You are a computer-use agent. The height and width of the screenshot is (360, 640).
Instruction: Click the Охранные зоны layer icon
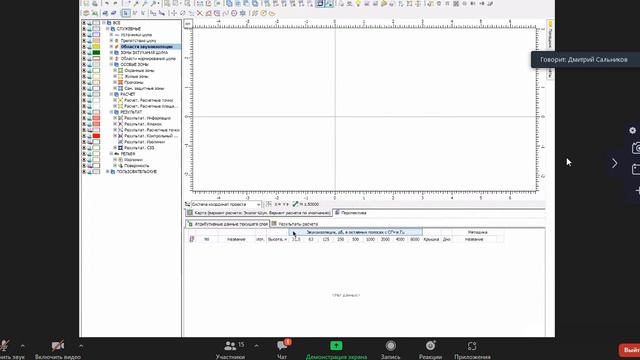coord(120,70)
